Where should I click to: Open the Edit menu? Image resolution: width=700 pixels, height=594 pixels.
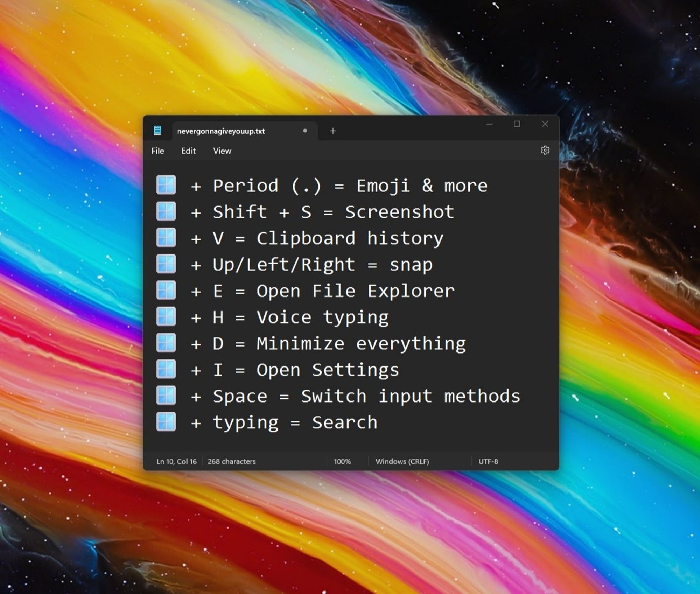click(x=188, y=151)
